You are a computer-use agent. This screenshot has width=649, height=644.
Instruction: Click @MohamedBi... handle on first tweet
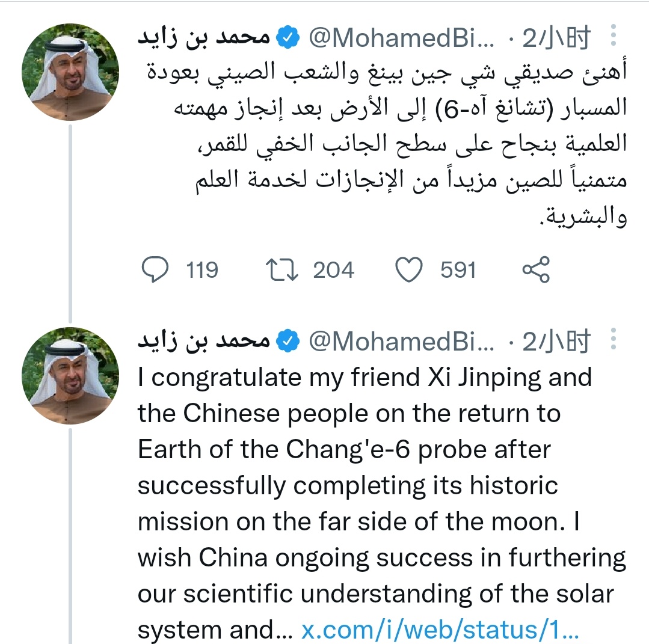click(401, 38)
